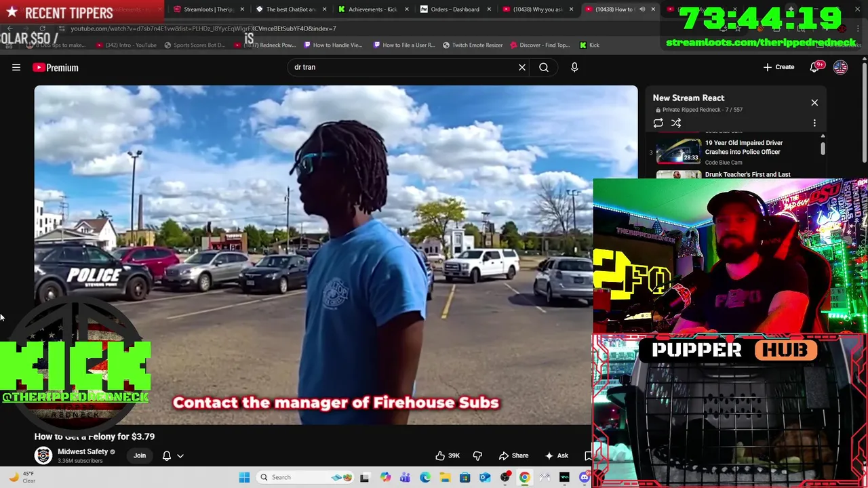Open the notification bell dropdown for Midwest Safety

click(173, 455)
